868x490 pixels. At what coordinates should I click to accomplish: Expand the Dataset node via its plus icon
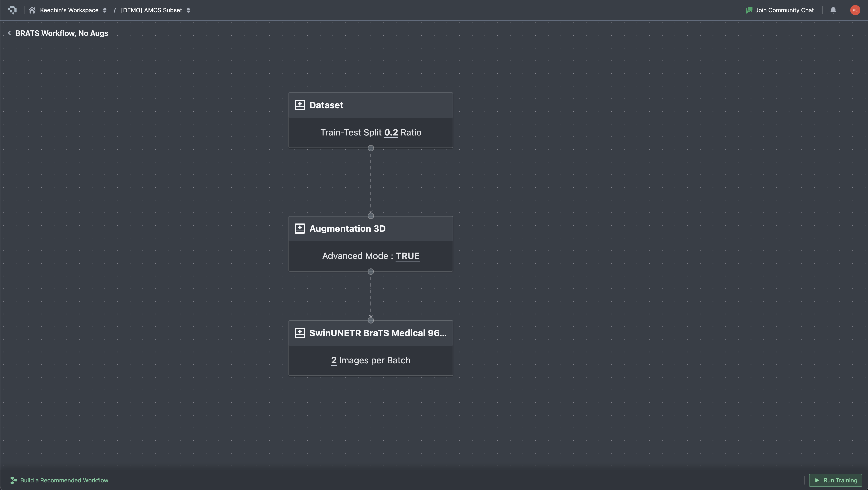coord(300,105)
